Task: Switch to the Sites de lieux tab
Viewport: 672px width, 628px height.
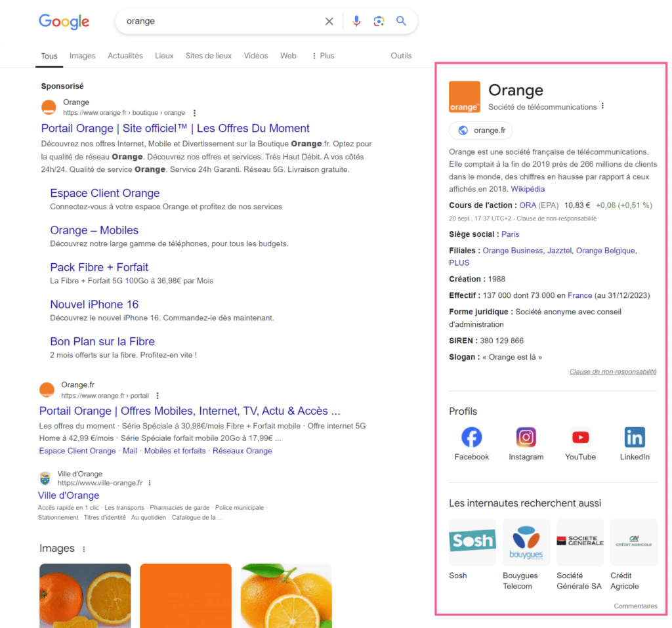Action: tap(208, 56)
